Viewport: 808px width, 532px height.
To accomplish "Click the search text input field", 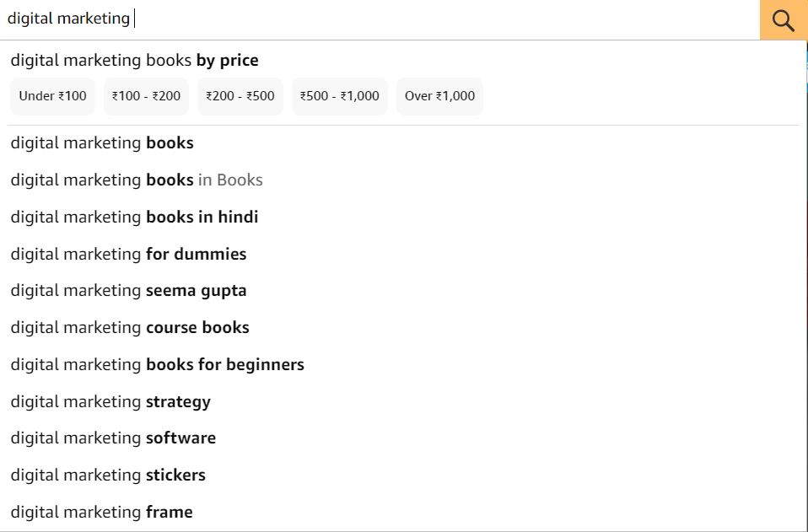I will 380,19.
